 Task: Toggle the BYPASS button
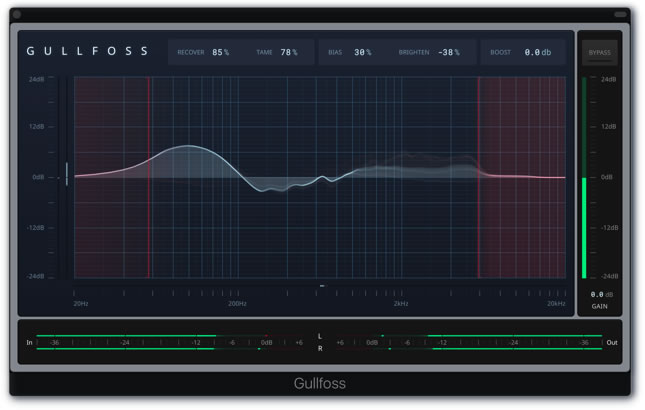click(x=599, y=53)
